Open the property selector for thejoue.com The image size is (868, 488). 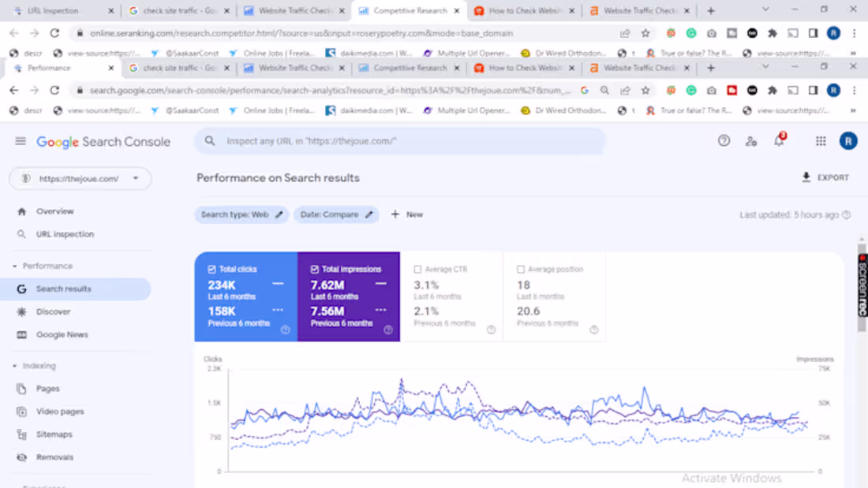pos(80,178)
